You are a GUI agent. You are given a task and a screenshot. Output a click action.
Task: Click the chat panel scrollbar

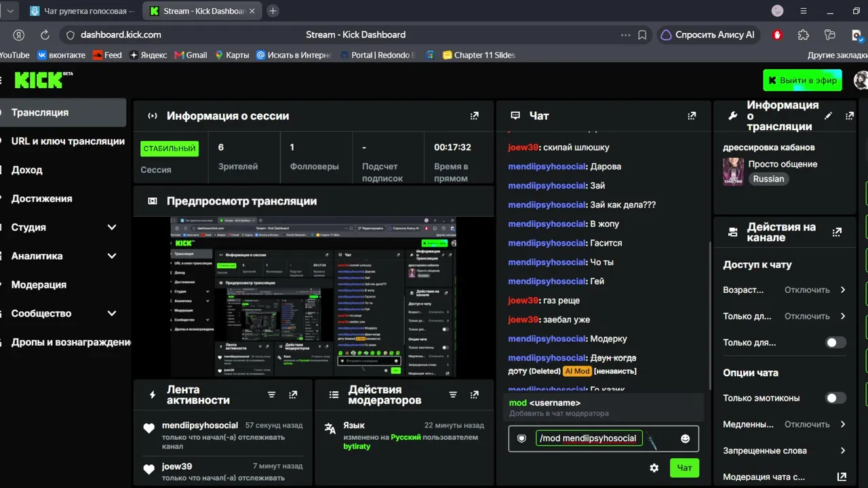[x=709, y=315]
